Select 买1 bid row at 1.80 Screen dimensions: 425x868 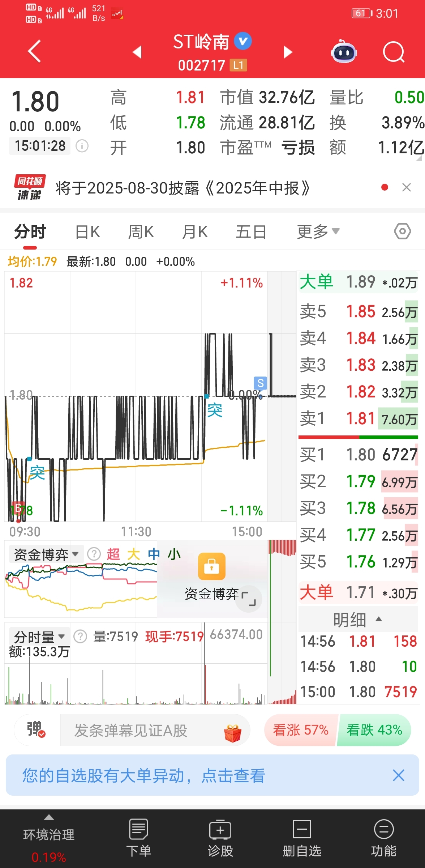359,455
